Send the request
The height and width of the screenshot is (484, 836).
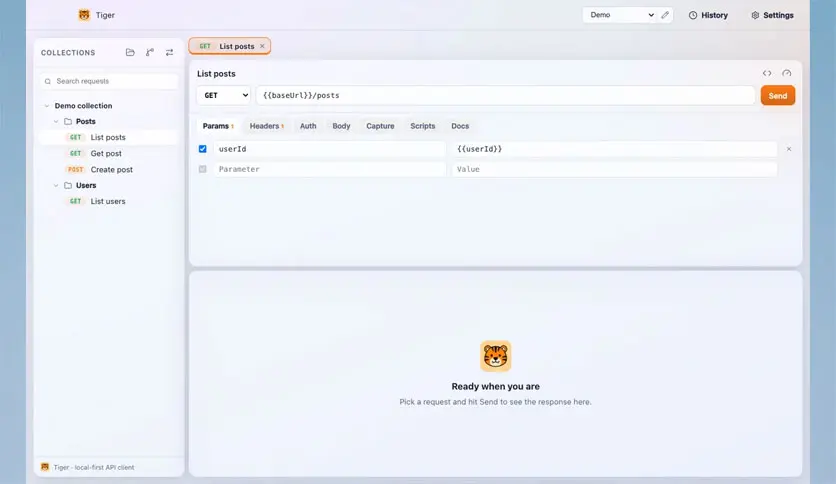[x=778, y=95]
